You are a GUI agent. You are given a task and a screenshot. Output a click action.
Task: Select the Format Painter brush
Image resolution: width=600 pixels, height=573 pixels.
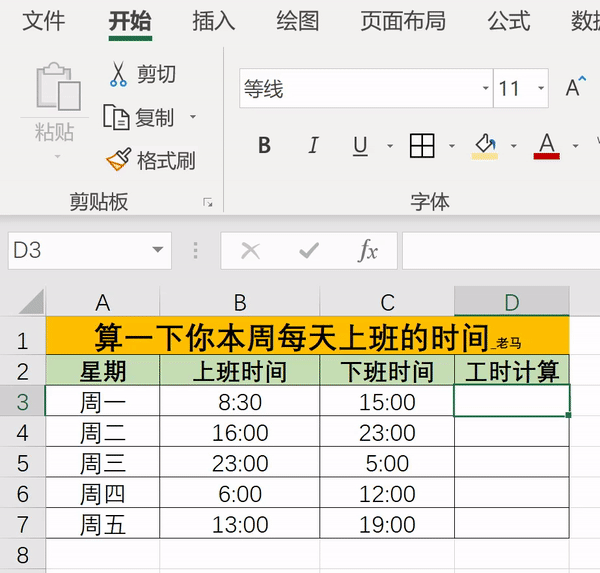click(119, 159)
